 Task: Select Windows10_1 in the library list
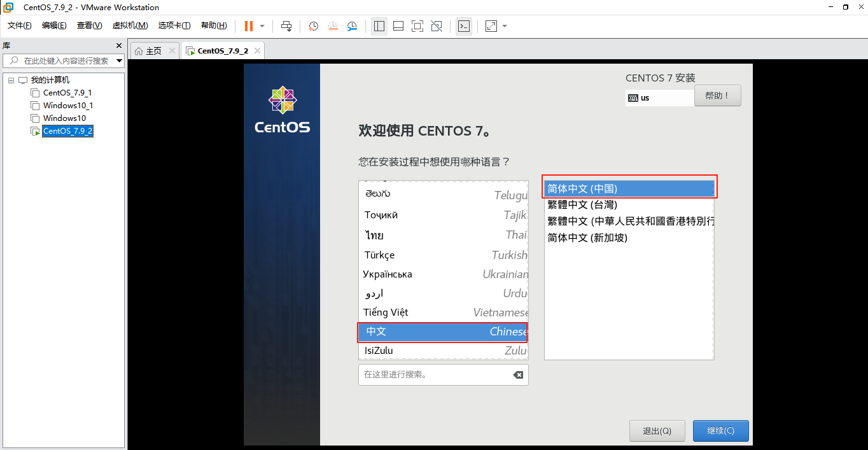pyautogui.click(x=67, y=105)
